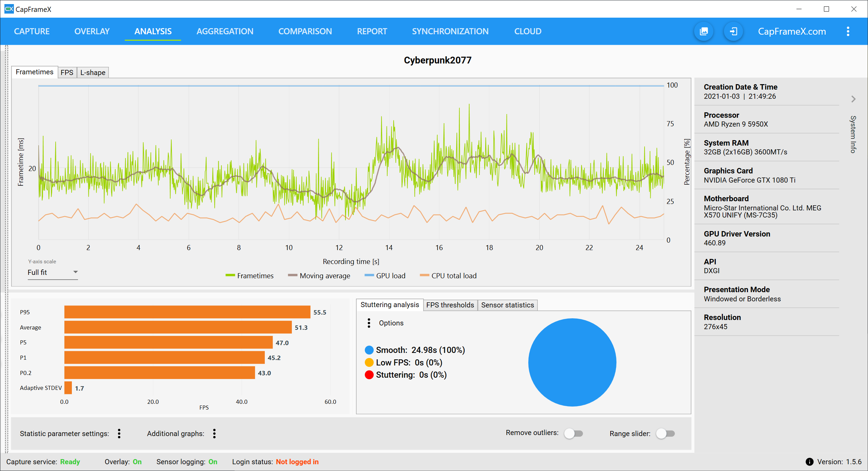Open the CapFrameX.com link
This screenshot has width=868, height=471.
click(792, 32)
